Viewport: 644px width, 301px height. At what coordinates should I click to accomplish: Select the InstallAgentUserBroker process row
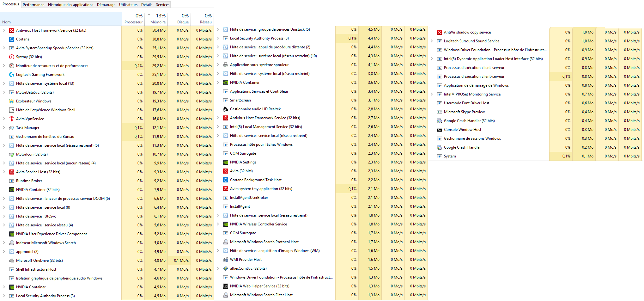(321, 198)
